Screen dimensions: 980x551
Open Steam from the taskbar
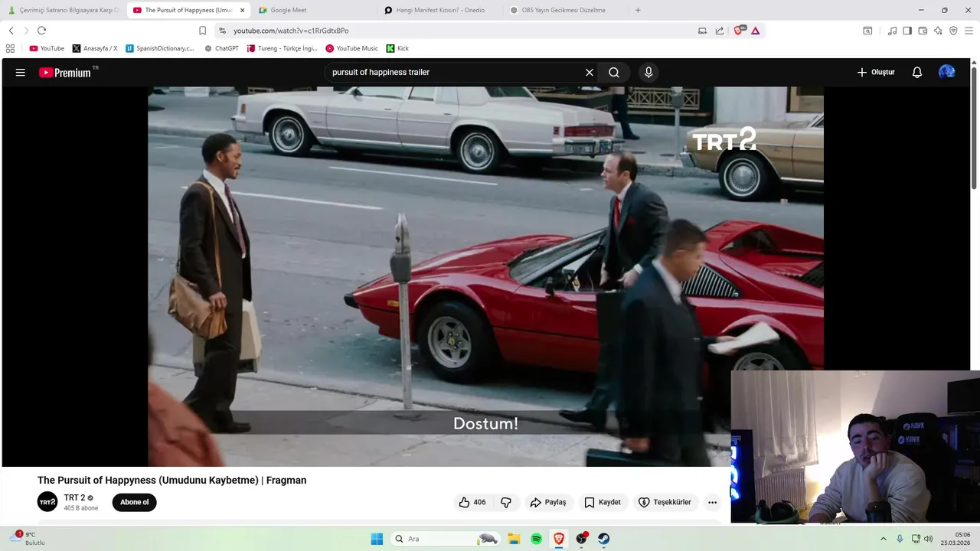(x=604, y=539)
